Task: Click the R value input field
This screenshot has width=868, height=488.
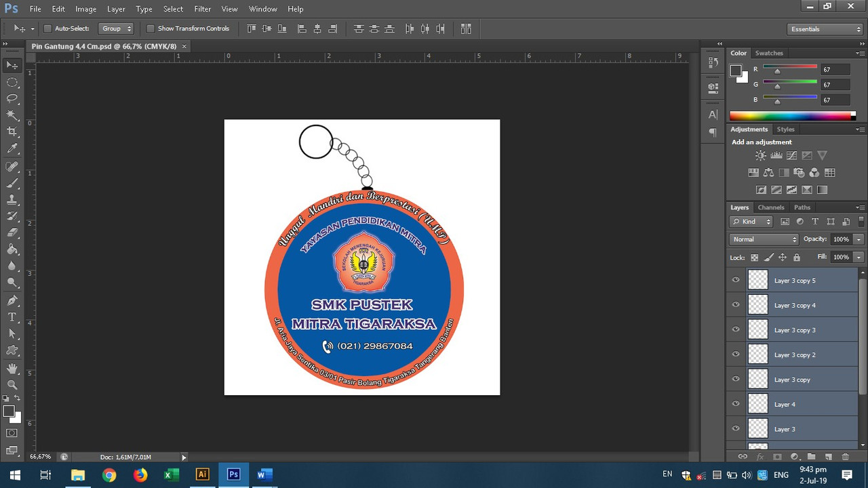Action: pyautogui.click(x=835, y=69)
